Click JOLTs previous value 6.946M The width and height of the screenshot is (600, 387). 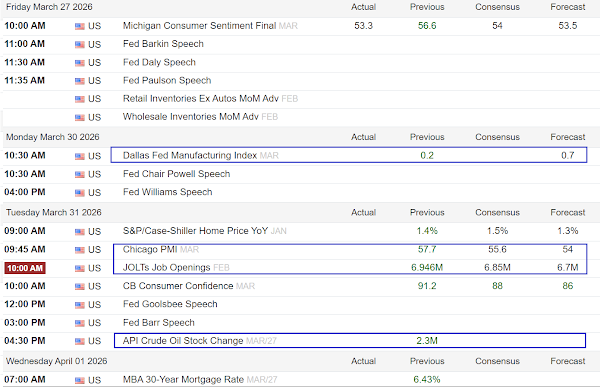tap(427, 267)
